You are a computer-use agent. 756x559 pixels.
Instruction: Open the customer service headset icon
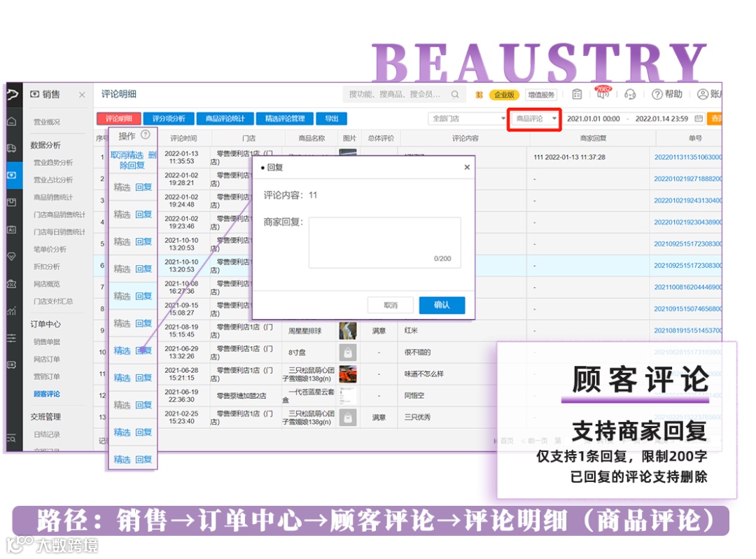pos(630,94)
